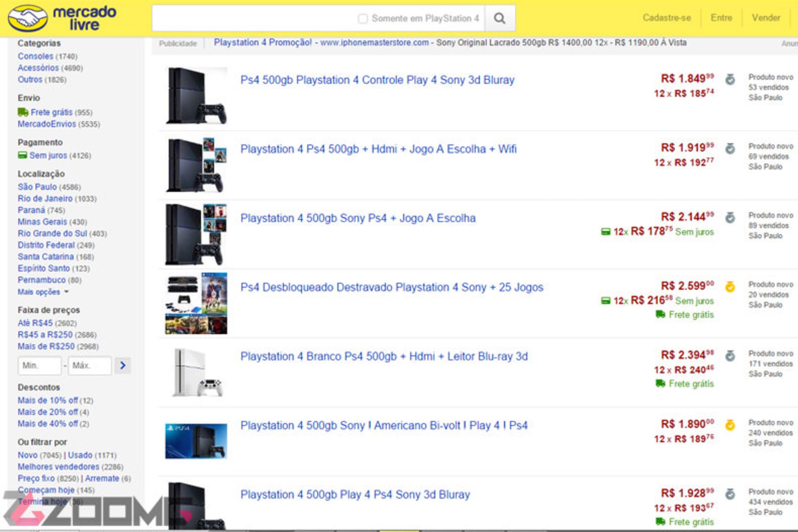The height and width of the screenshot is (532, 798).
Task: Filter listings by Paraná
Action: click(31, 210)
